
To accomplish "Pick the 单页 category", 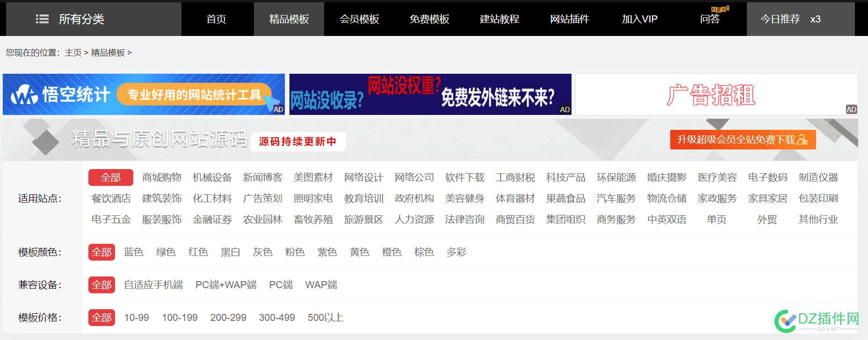I will 717,220.
